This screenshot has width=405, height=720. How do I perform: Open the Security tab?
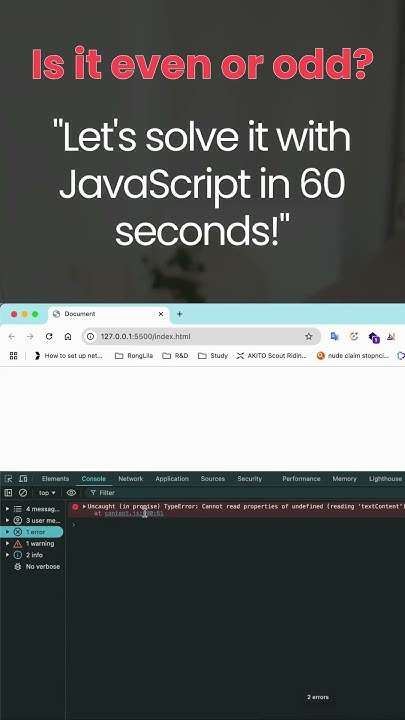click(x=249, y=478)
